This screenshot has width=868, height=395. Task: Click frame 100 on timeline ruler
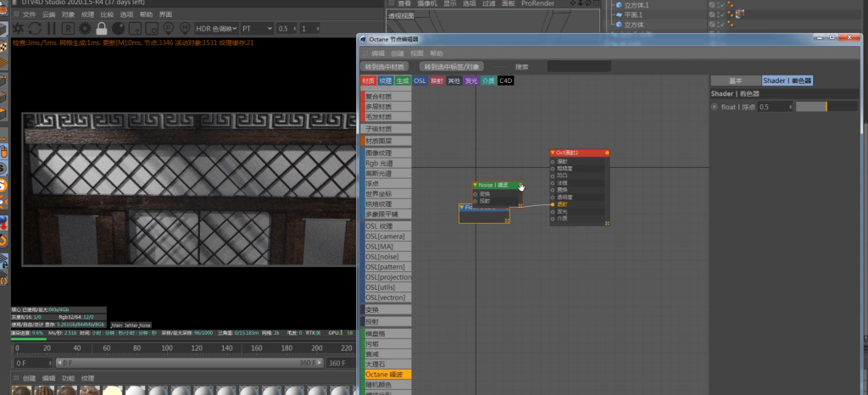pos(166,348)
